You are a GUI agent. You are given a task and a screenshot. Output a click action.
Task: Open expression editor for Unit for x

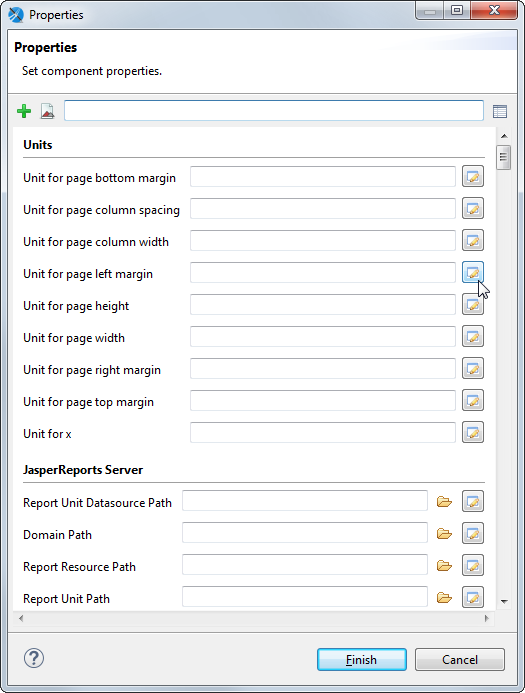click(473, 432)
